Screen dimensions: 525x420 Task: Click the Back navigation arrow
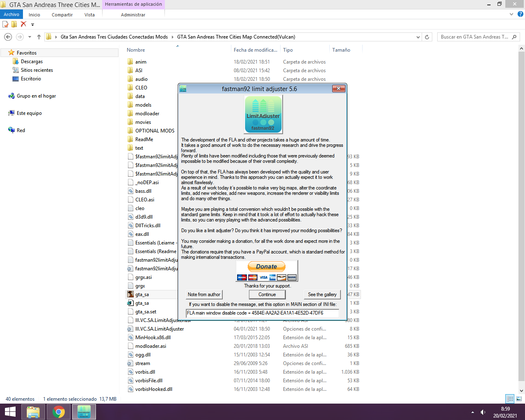coord(8,37)
